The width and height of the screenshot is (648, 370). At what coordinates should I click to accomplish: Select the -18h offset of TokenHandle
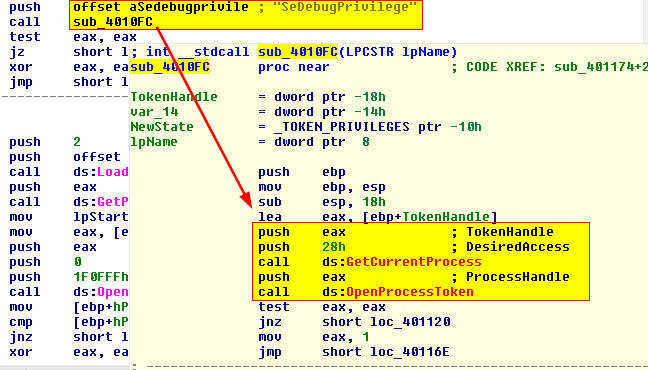click(x=370, y=97)
